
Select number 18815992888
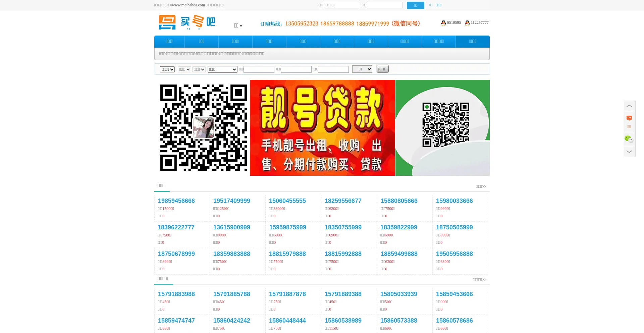(x=343, y=254)
